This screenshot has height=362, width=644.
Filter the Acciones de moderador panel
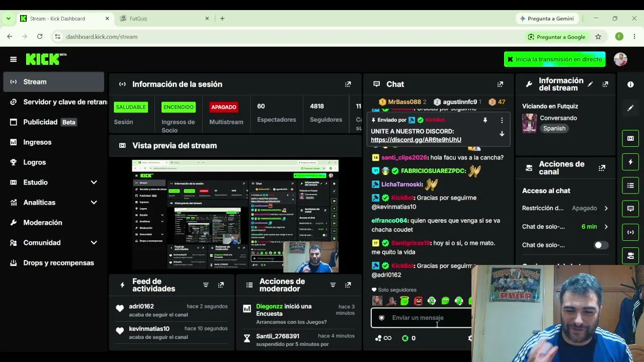[x=333, y=285]
